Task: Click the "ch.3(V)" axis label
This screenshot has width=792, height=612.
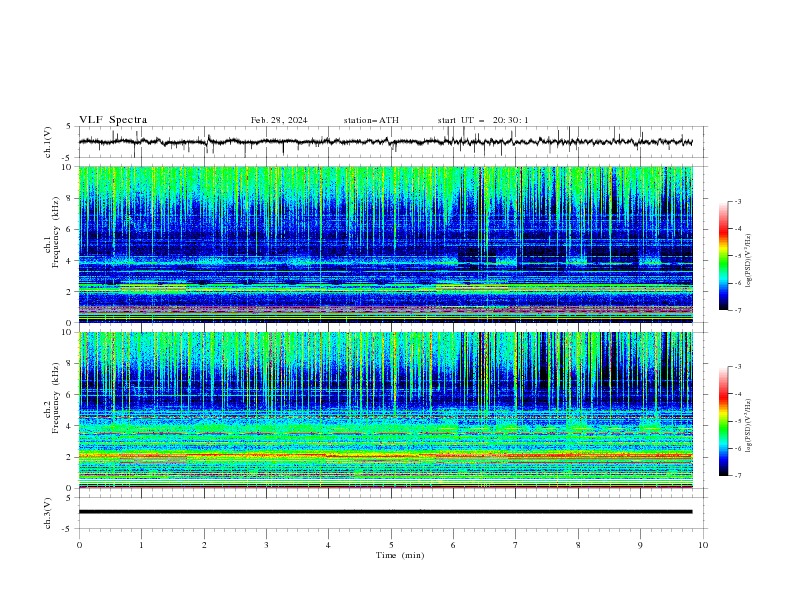Action: point(48,513)
